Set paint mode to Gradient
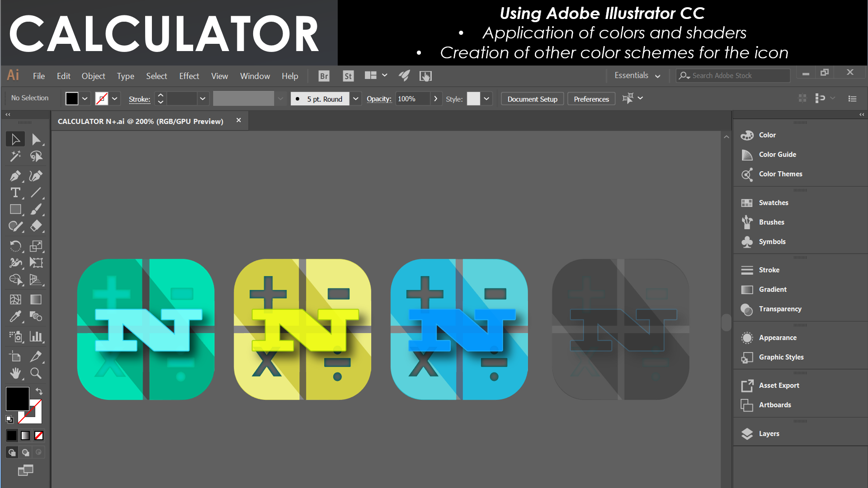 coord(25,436)
